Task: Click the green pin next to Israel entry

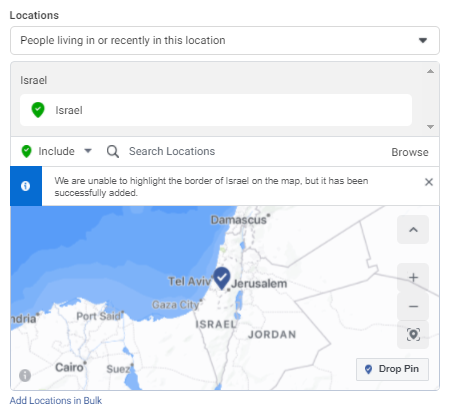Action: (x=38, y=110)
